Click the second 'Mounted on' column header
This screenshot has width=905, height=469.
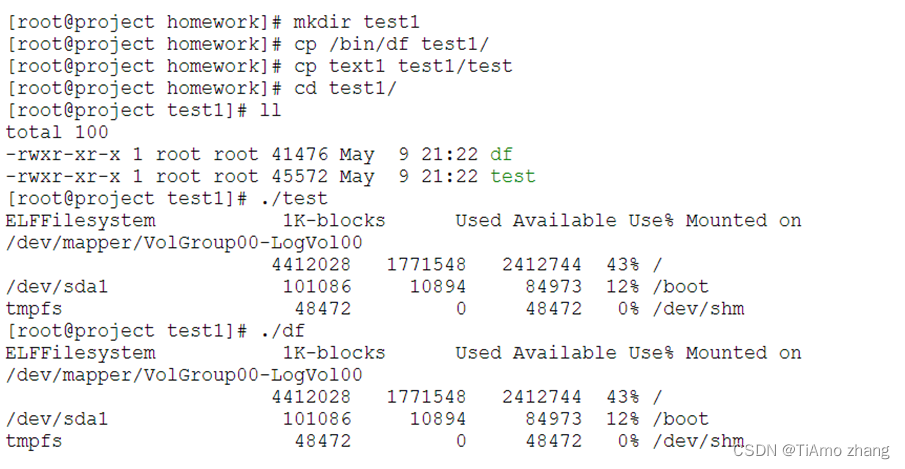[743, 352]
